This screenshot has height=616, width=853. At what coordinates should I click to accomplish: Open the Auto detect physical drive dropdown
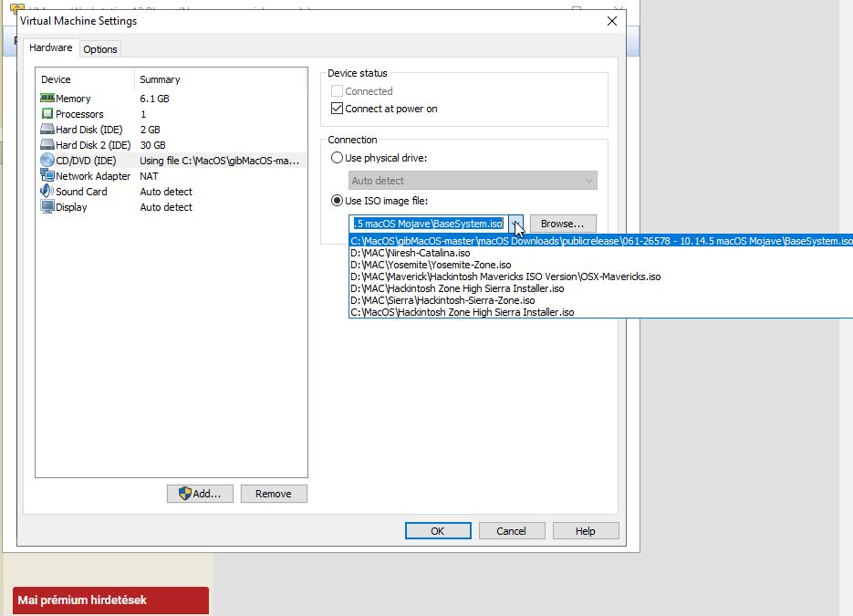pyautogui.click(x=473, y=181)
